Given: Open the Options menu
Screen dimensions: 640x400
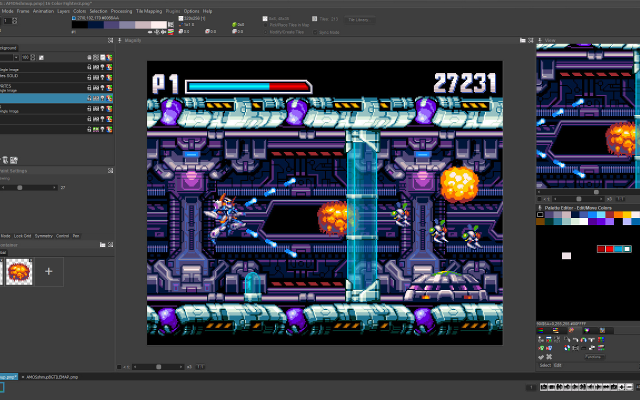Looking at the screenshot, I should [191, 11].
